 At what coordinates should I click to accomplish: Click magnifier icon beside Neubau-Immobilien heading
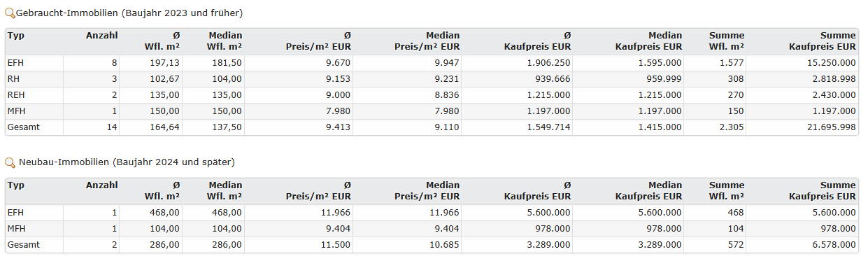[10, 162]
